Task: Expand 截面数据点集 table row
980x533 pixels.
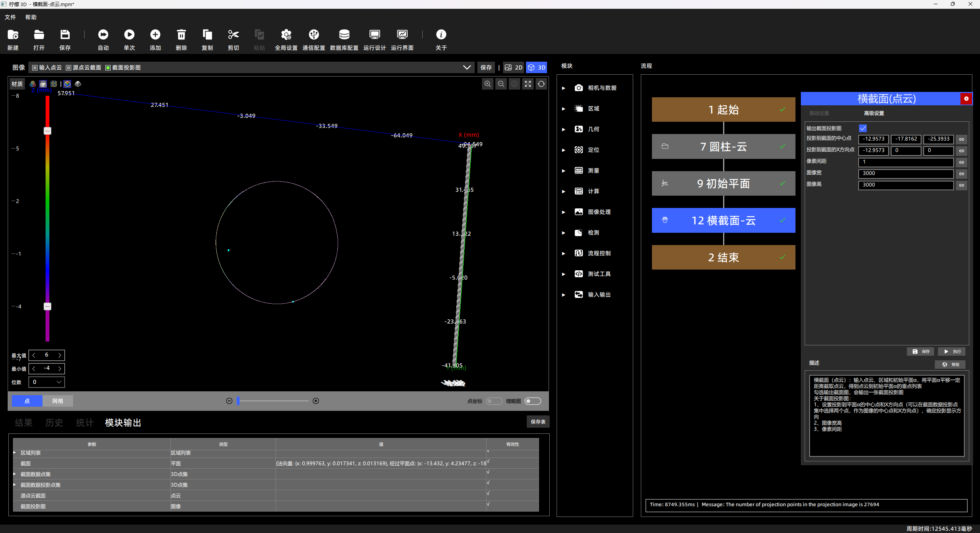Action: coord(15,474)
